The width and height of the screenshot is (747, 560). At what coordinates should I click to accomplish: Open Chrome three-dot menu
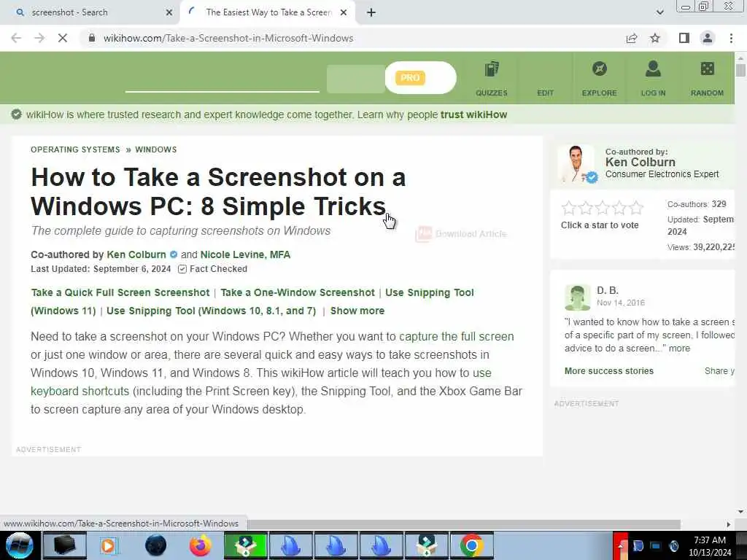point(731,38)
